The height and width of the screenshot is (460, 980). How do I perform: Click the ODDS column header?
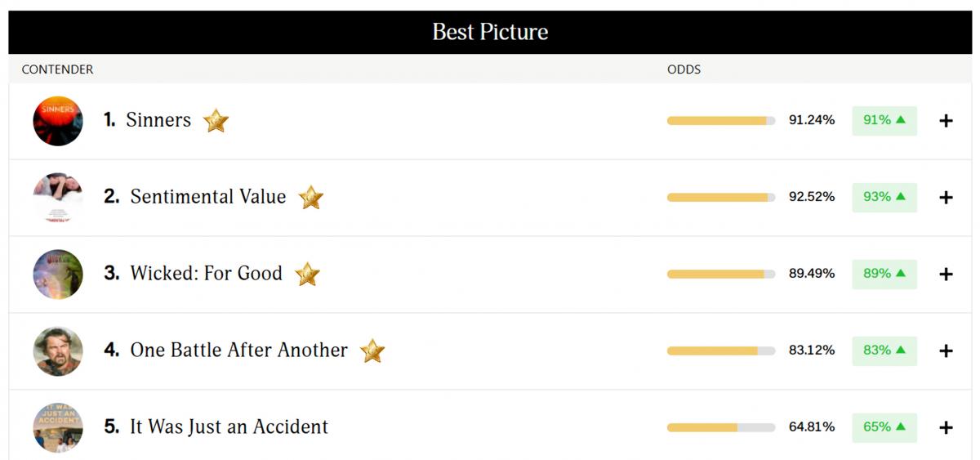point(684,69)
